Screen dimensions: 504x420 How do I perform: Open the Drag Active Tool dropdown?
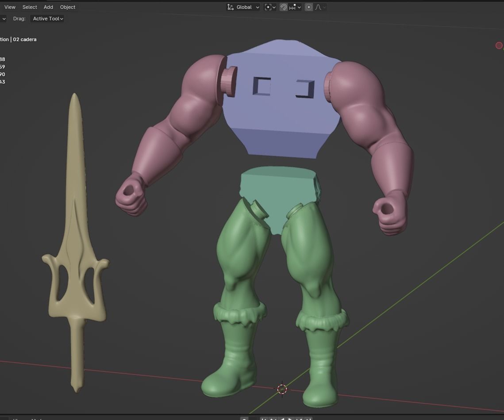(48, 19)
